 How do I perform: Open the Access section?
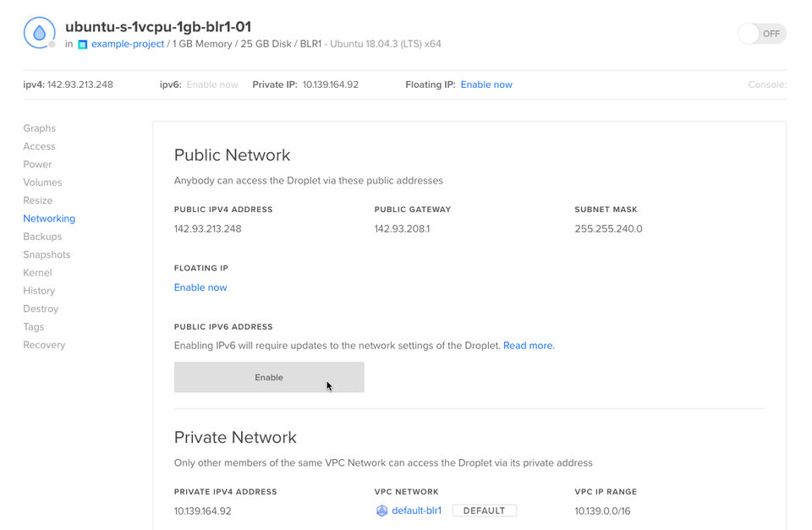[x=39, y=146]
